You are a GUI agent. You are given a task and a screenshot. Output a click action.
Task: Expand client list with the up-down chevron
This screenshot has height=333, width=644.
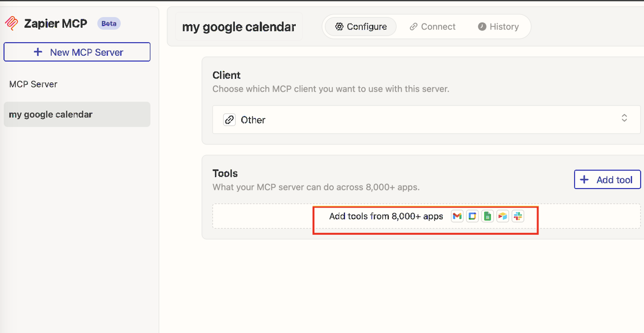[624, 118]
